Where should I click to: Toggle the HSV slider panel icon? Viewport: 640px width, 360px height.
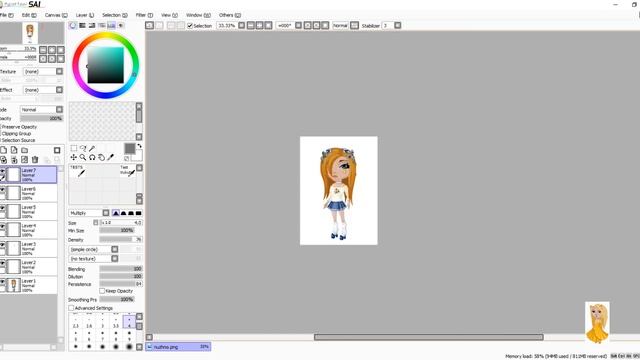coord(92,25)
